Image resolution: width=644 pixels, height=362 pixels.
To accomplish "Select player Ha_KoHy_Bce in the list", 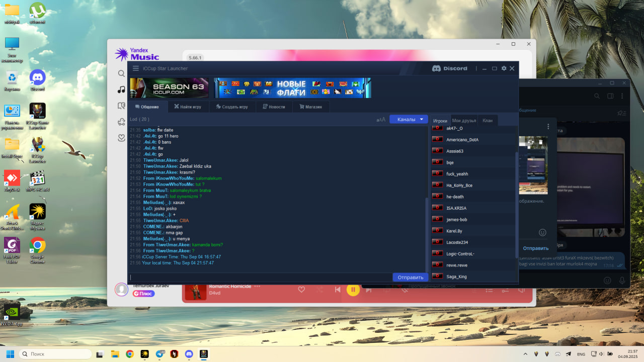I will point(473,185).
